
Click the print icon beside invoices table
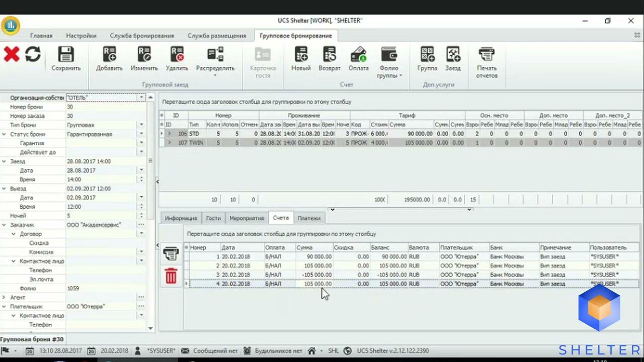tap(171, 253)
